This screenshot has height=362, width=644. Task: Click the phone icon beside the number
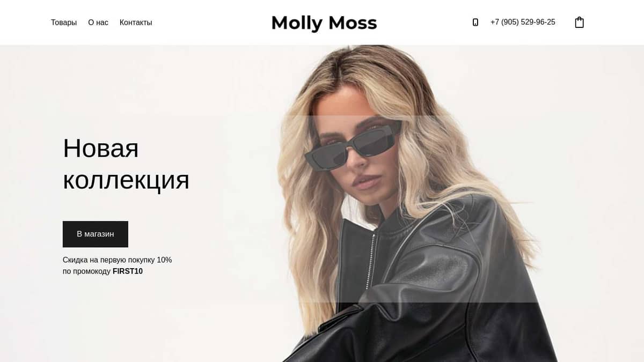point(475,23)
